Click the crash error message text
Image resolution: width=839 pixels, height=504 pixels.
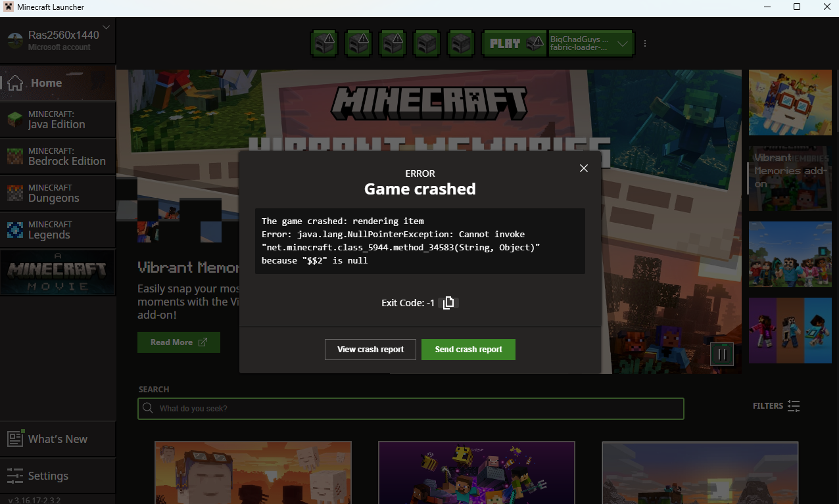[x=402, y=241]
